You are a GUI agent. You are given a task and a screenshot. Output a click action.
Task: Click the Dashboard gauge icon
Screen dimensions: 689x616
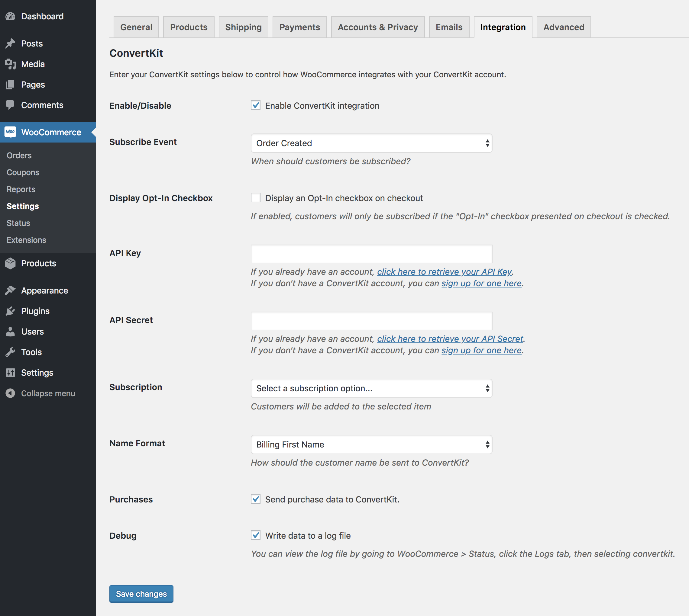tap(11, 16)
